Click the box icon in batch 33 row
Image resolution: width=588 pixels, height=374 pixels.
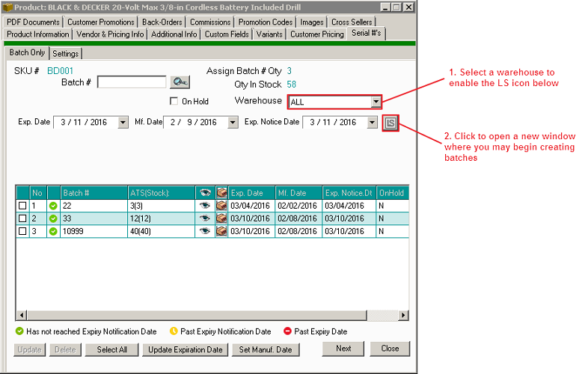(221, 218)
